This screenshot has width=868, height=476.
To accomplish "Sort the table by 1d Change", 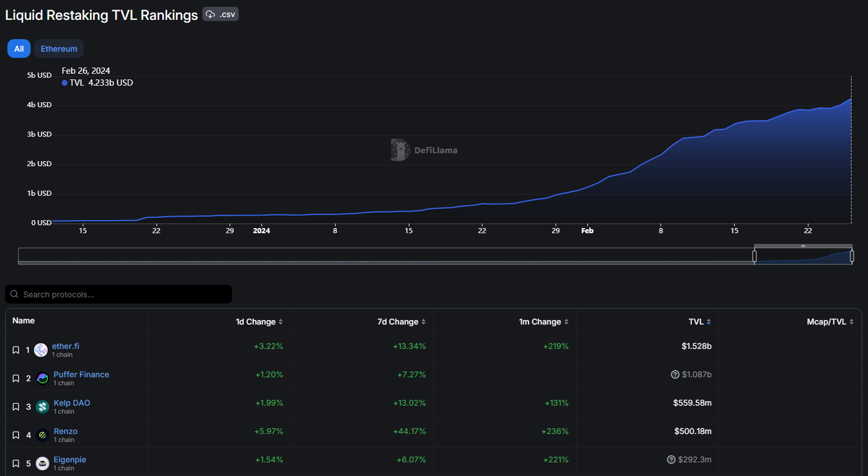I will [x=259, y=321].
